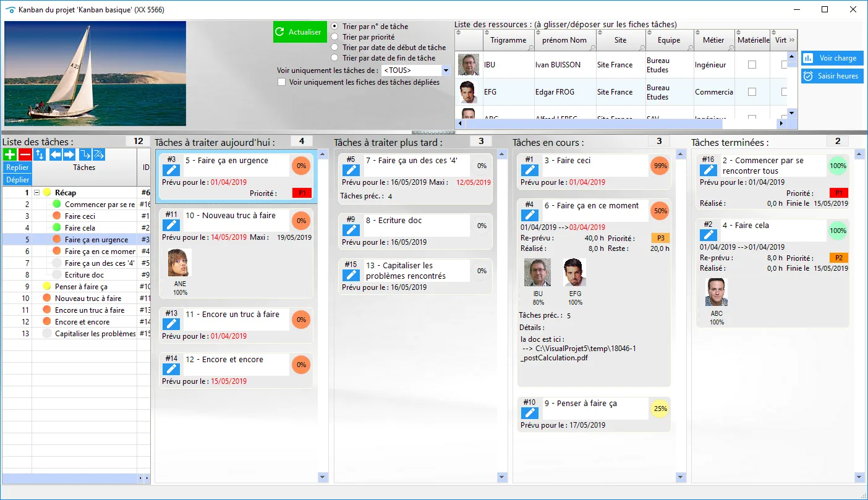This screenshot has height=500, width=868.
Task: Click ABC resource photo on card #2
Action: 717,292
